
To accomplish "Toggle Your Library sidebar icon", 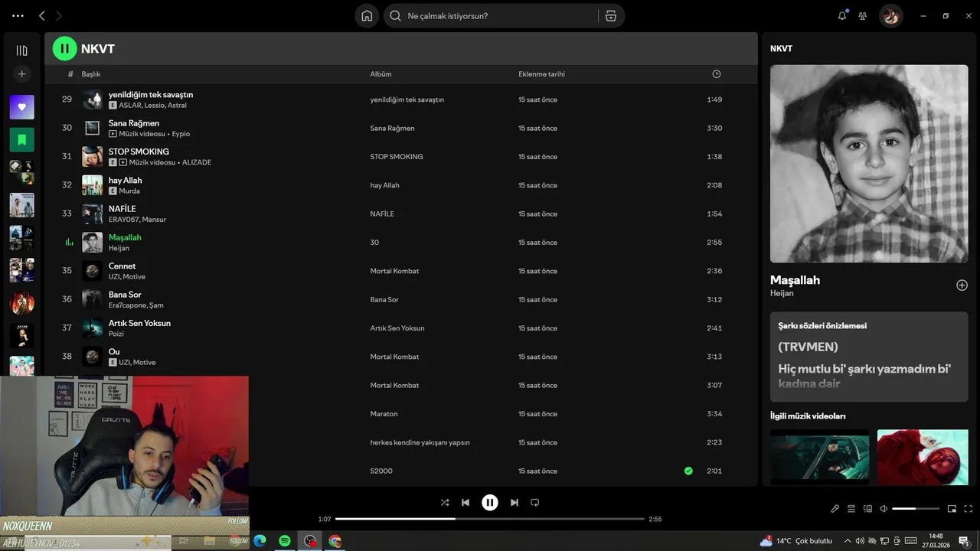I will (x=21, y=51).
